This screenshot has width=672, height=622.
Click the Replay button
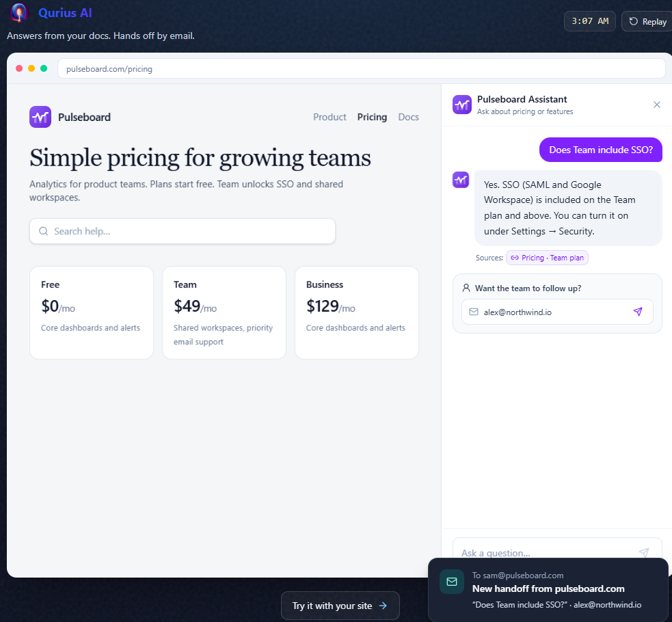(x=647, y=21)
